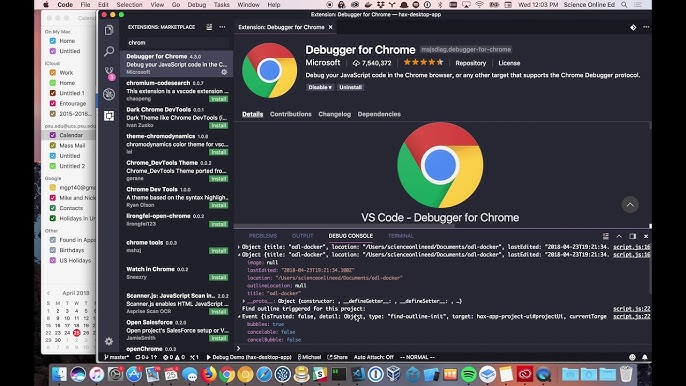Open the Explorer view in activity bar
Viewport: 686px width, 386px height.
tap(109, 30)
